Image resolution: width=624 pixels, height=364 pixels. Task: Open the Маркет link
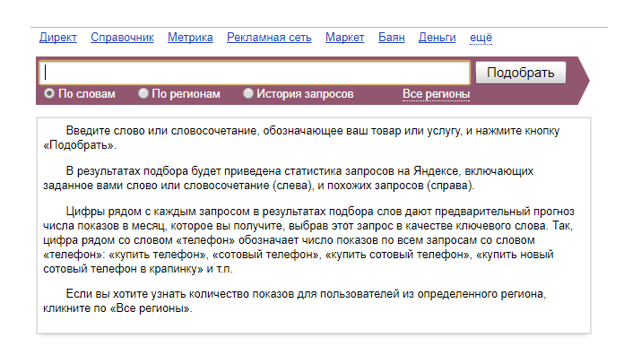coord(344,37)
